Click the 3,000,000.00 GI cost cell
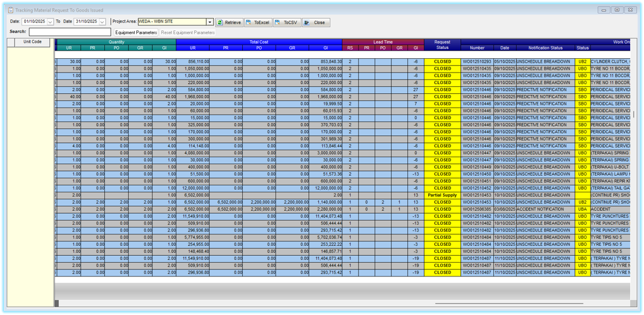Image resolution: width=644 pixels, height=315 pixels. point(326,153)
